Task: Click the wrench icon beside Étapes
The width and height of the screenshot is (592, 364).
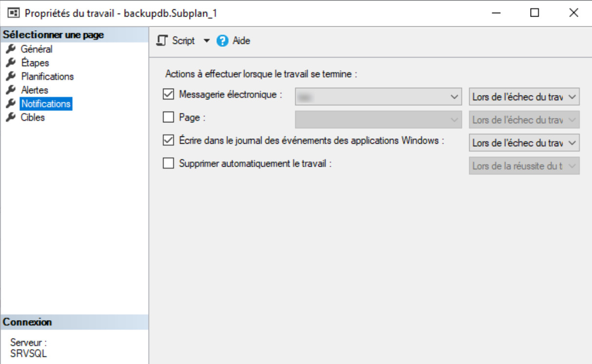Action: click(x=10, y=63)
